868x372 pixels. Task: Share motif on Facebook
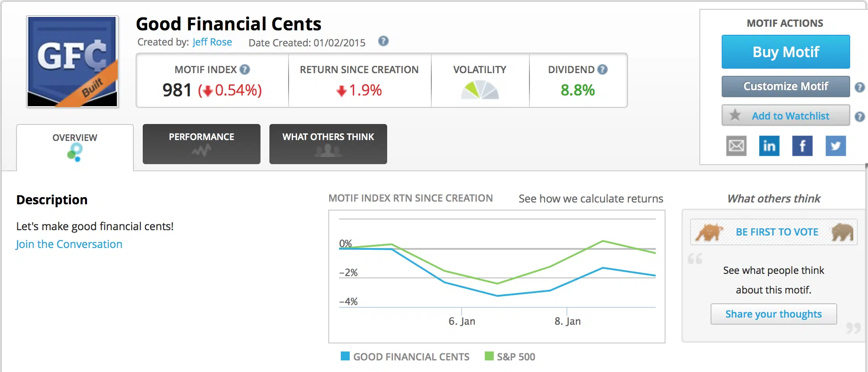tap(802, 146)
